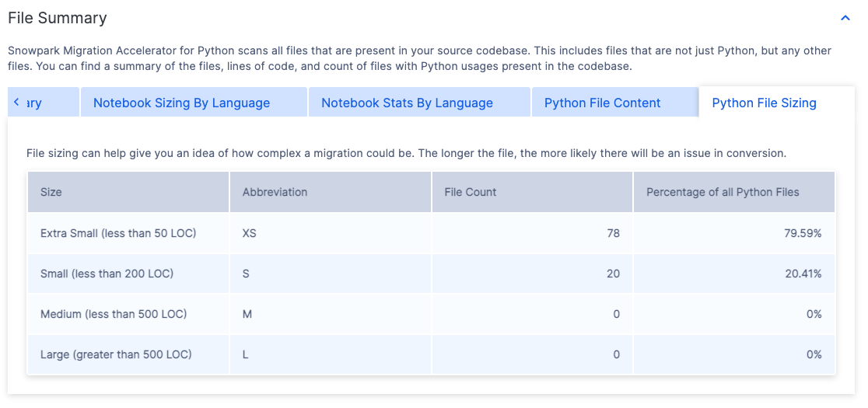Click the XS abbreviation cell

[249, 233]
